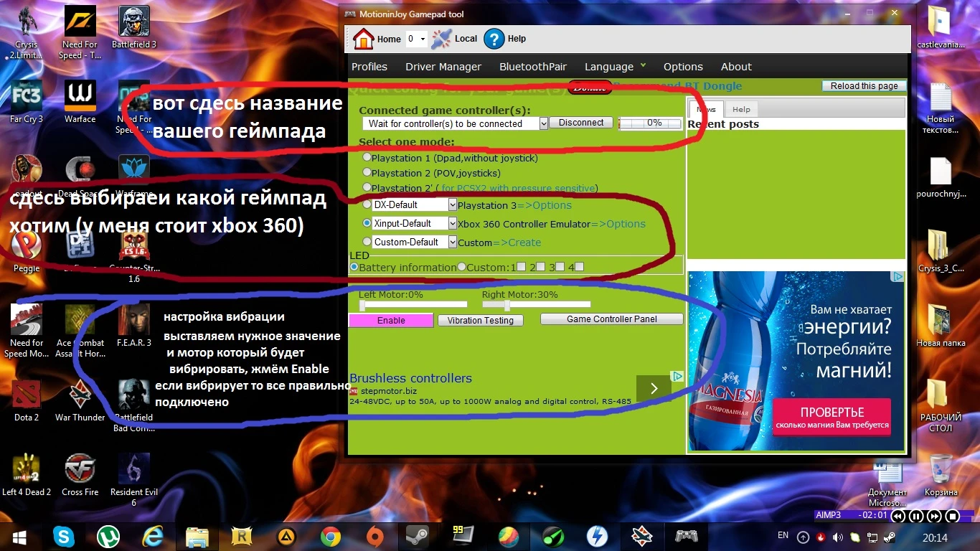Expand the connected game controller dropdown
Viewport: 980px width, 551px height.
click(x=543, y=123)
